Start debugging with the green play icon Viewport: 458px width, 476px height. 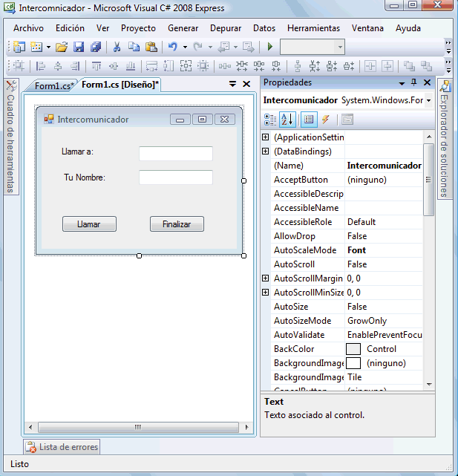pyautogui.click(x=270, y=47)
